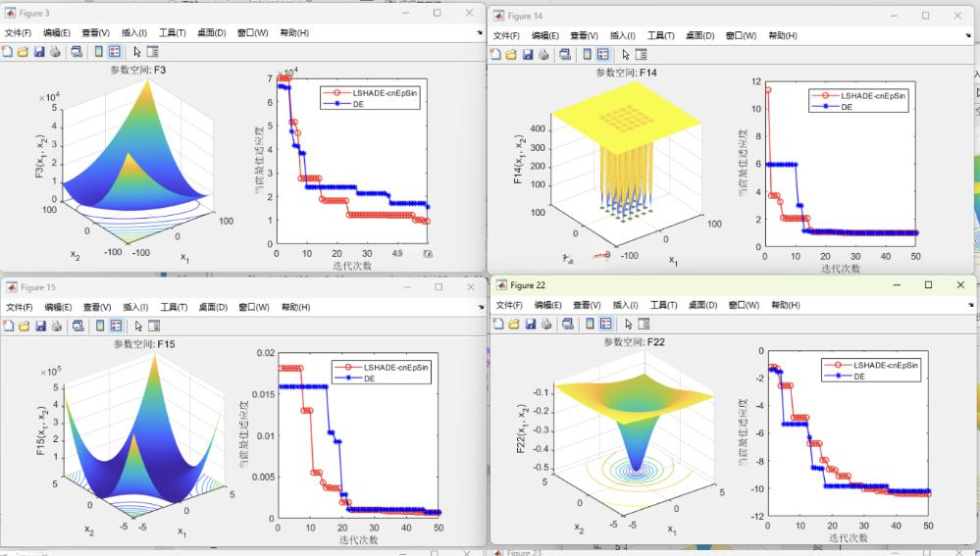Click LSHADE-cnEpSin legend entry in Figure 15

click(382, 368)
